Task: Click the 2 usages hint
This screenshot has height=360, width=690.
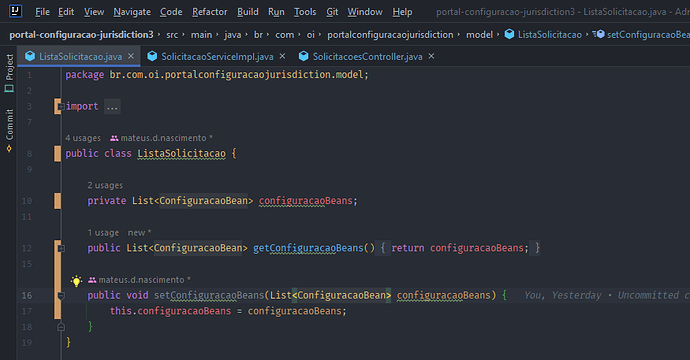Action: (105, 185)
